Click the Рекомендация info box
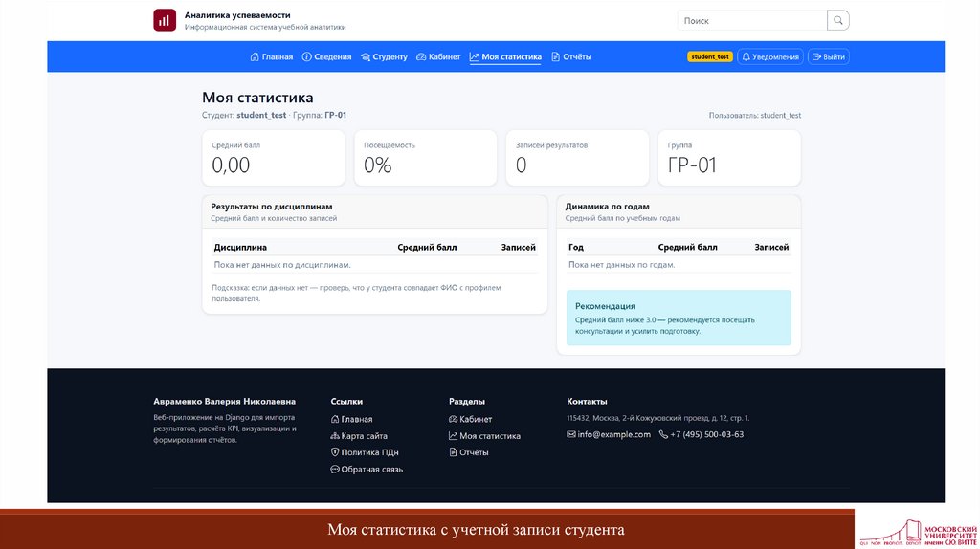Viewport: 980px width, 549px height. [x=679, y=318]
